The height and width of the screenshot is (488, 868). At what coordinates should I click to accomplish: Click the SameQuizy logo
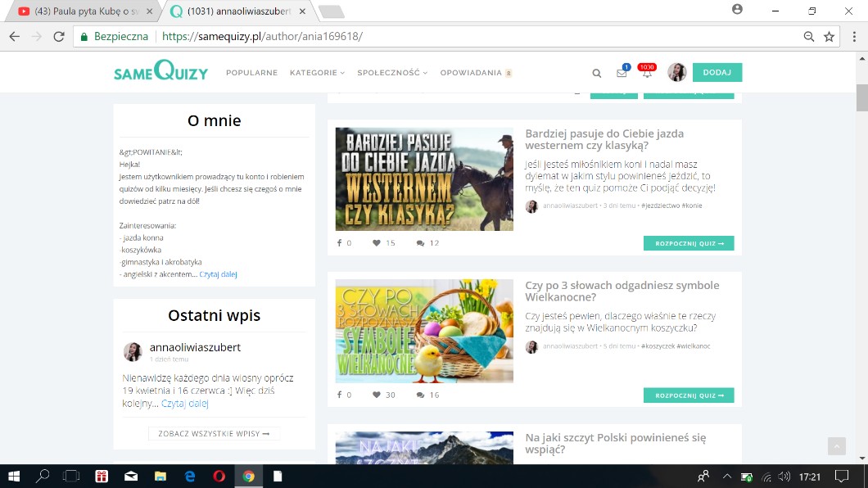(x=160, y=72)
